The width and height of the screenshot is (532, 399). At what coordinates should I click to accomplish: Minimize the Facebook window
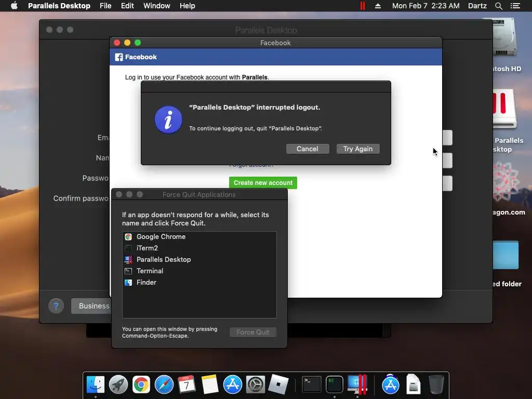[x=127, y=43]
